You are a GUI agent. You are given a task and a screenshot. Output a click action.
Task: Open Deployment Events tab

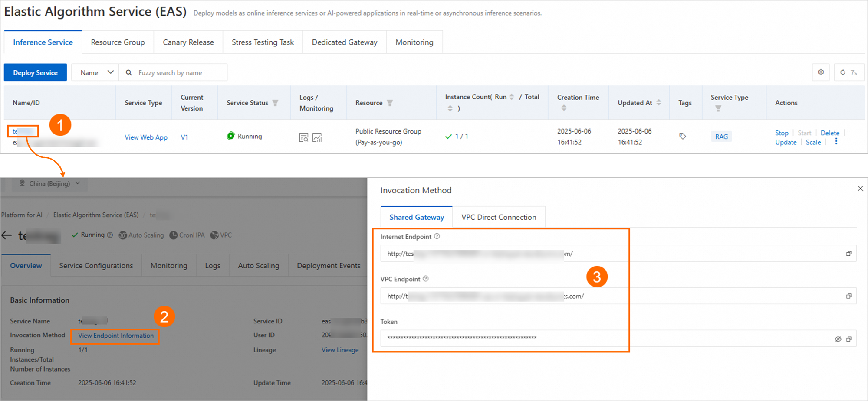[329, 266]
